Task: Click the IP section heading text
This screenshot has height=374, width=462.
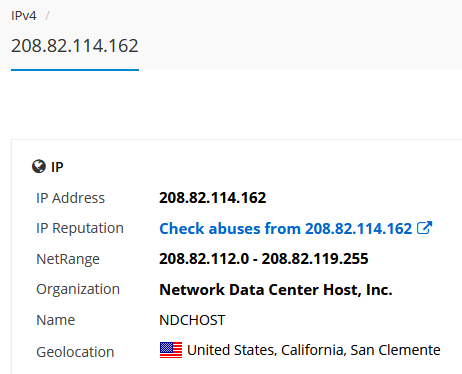Action: point(57,167)
